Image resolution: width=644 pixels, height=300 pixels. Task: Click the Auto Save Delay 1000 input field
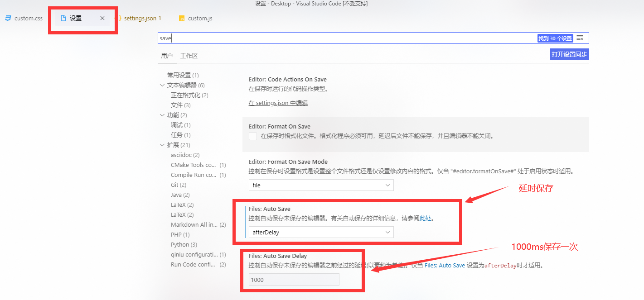293,279
